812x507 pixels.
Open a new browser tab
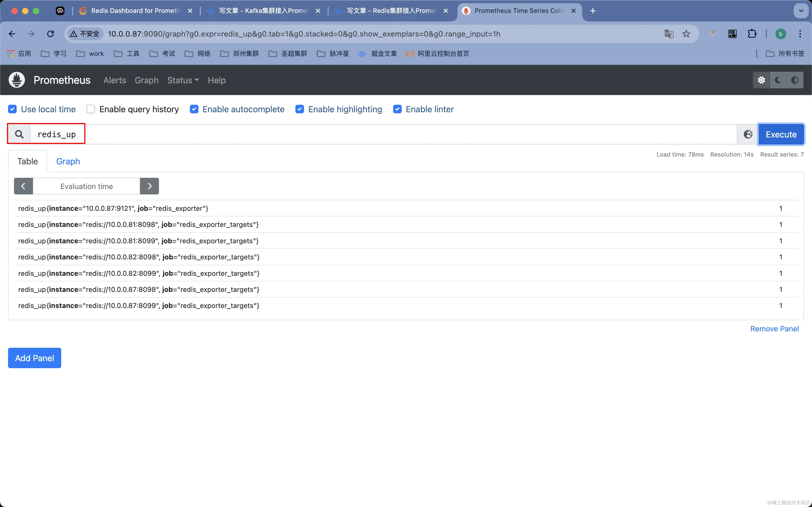pyautogui.click(x=593, y=11)
